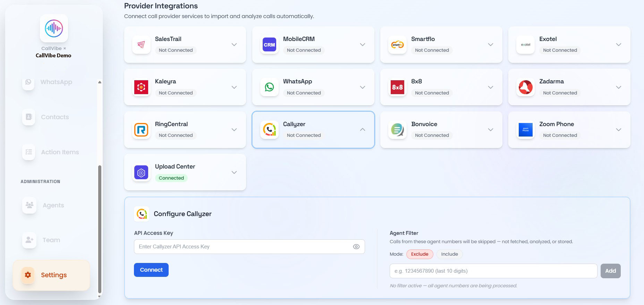Click the Exotel provider icon
Image resolution: width=644 pixels, height=305 pixels.
click(525, 45)
